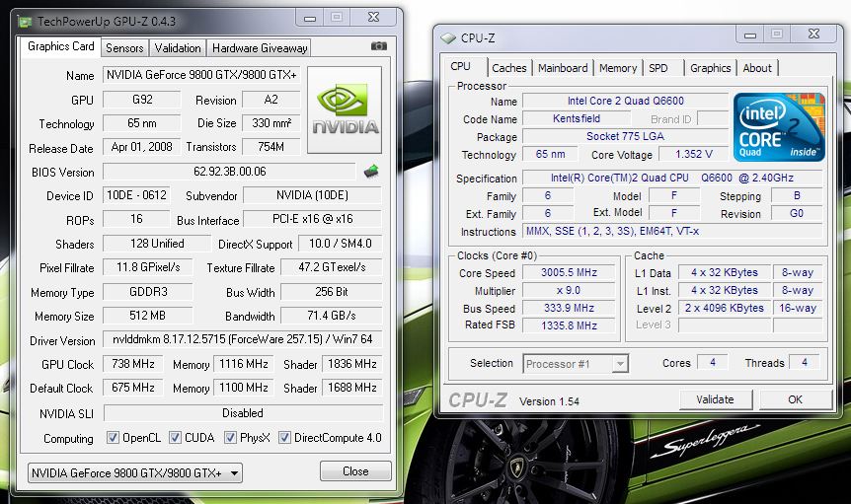Screen dimensions: 851x504
Task: Click the Shader clock value 1836 MHz
Action: (x=352, y=364)
